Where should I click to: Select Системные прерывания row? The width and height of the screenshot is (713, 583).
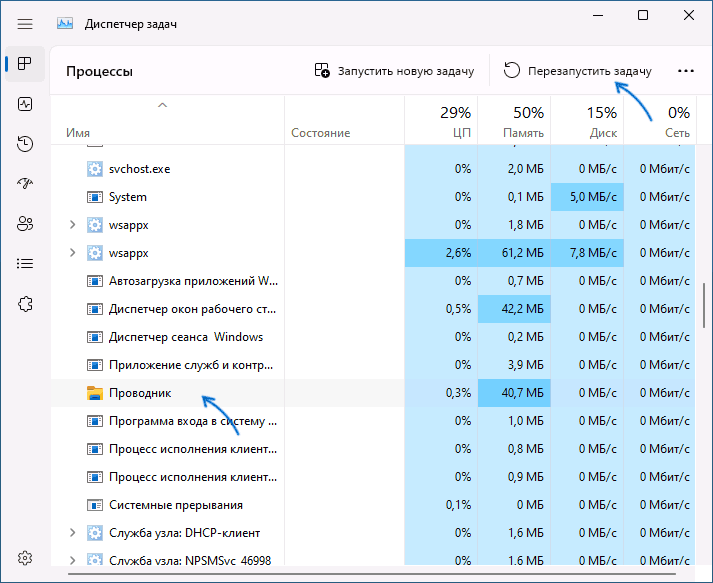pyautogui.click(x=373, y=505)
